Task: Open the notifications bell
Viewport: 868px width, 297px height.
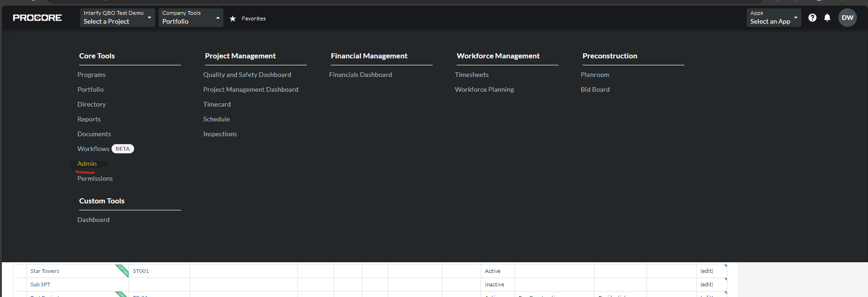Action: click(827, 18)
